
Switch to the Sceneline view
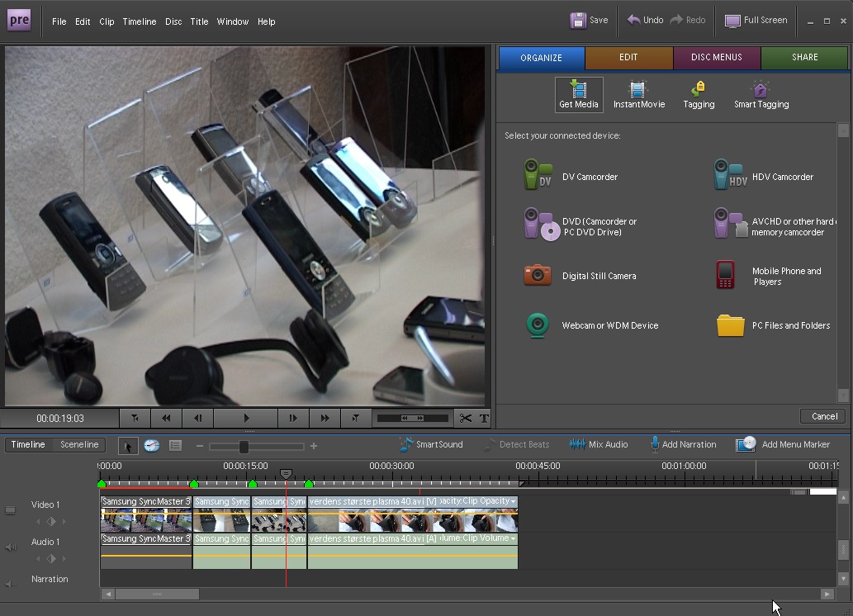click(x=79, y=444)
